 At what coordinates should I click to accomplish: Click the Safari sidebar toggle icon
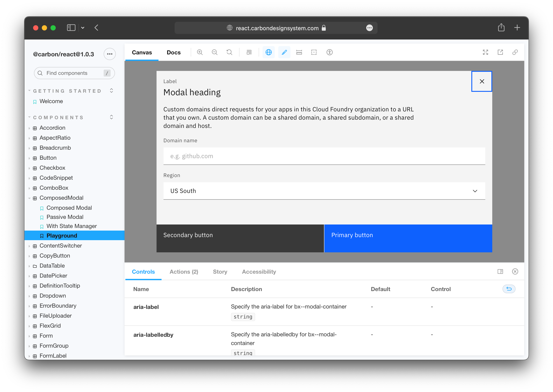point(71,28)
